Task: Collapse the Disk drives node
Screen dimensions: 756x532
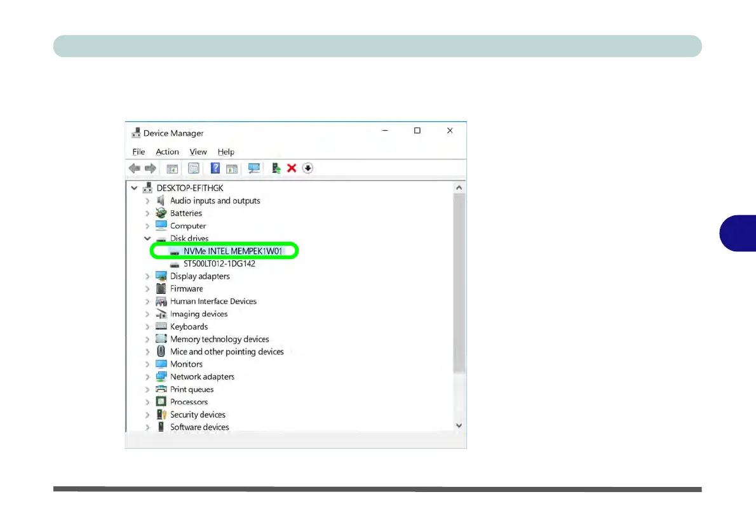Action: click(147, 238)
